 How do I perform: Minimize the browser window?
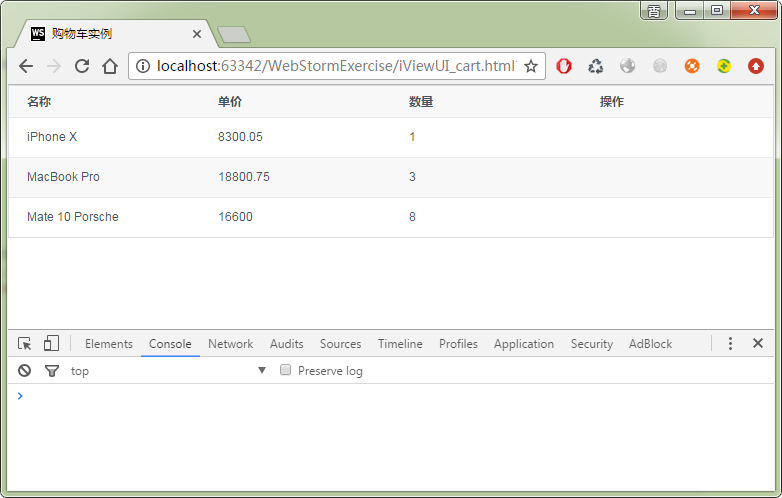pyautogui.click(x=690, y=10)
